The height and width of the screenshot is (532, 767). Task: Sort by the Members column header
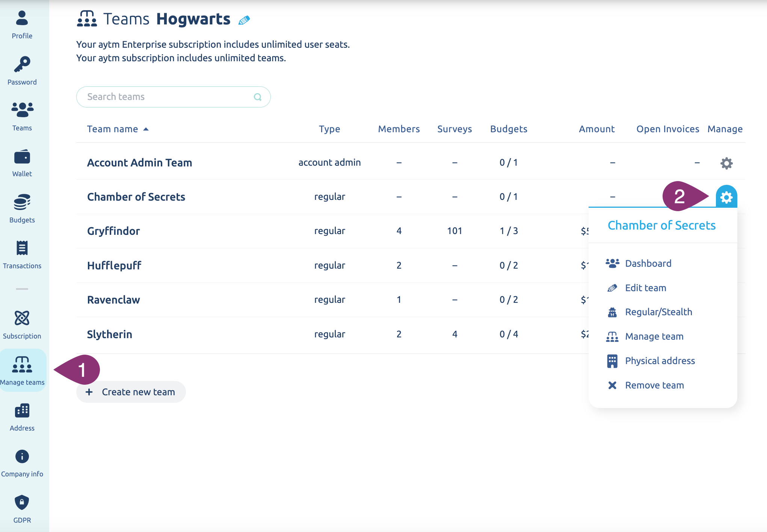pyautogui.click(x=399, y=129)
